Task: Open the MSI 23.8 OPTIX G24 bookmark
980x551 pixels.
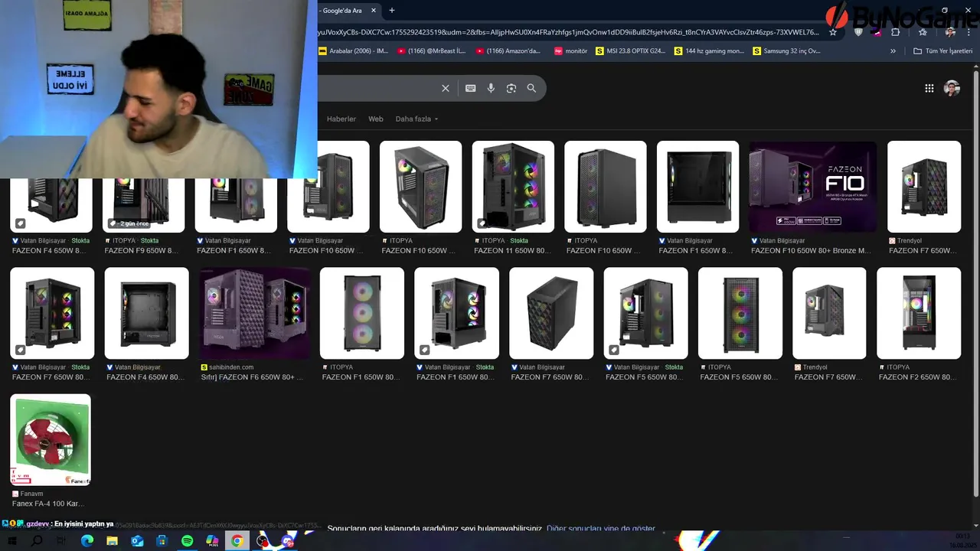Action: click(x=631, y=51)
